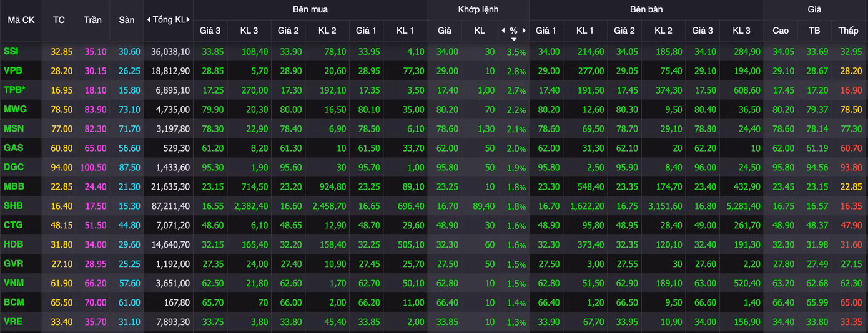Click the TB column header
Viewport: 868px width, 333px height.
coord(814,30)
